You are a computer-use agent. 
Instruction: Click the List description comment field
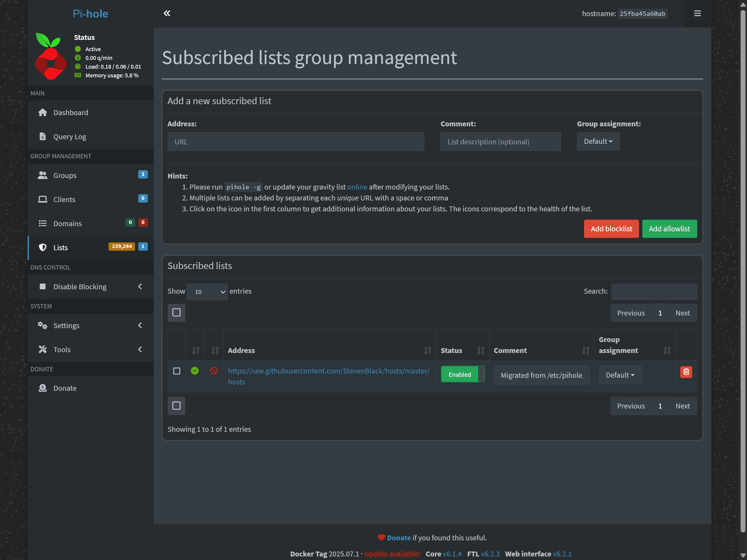pos(500,142)
